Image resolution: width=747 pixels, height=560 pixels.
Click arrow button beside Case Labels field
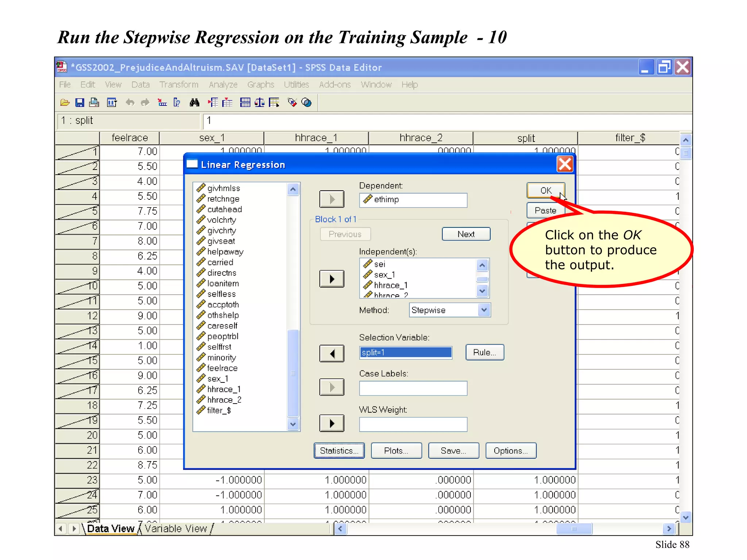(x=332, y=387)
